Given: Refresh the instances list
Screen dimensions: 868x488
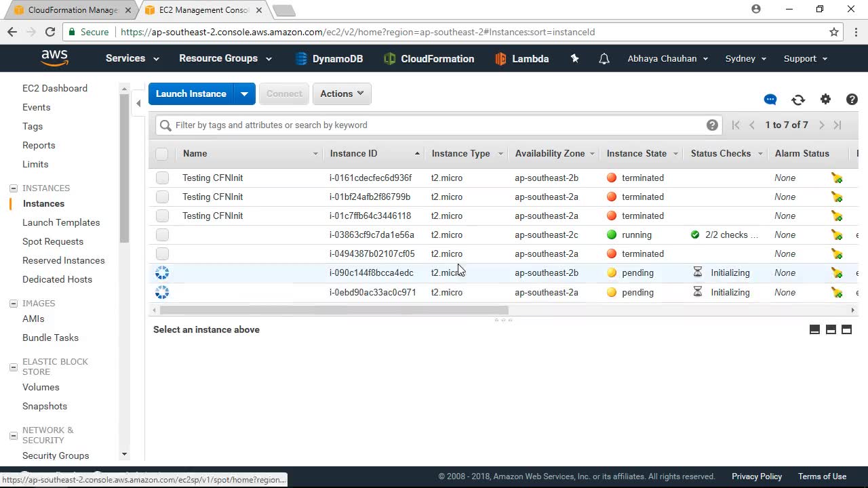Looking at the screenshot, I should click(798, 100).
